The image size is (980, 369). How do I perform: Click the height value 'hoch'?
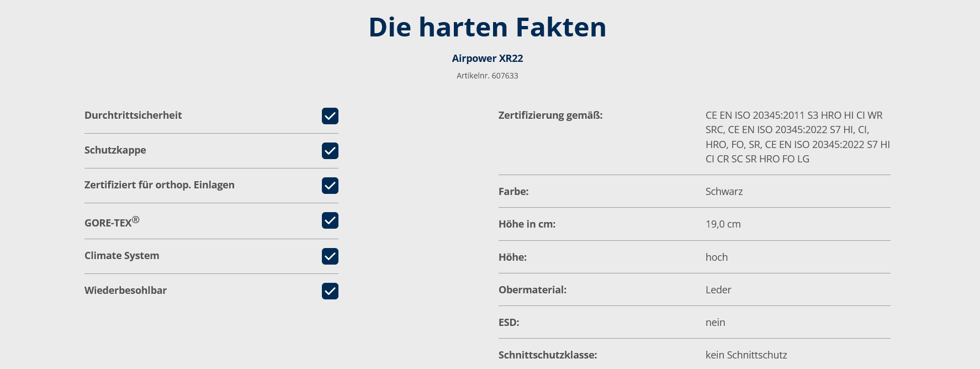coord(717,257)
